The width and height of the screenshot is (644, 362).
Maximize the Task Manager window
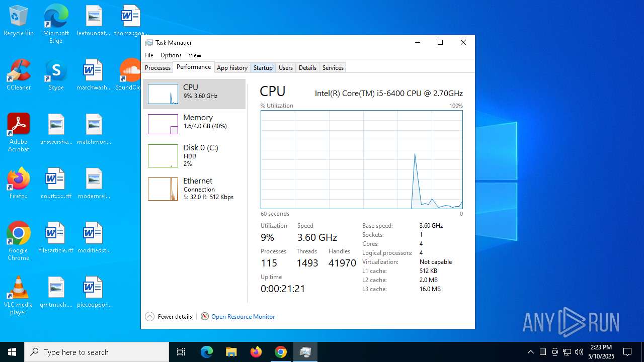(440, 43)
